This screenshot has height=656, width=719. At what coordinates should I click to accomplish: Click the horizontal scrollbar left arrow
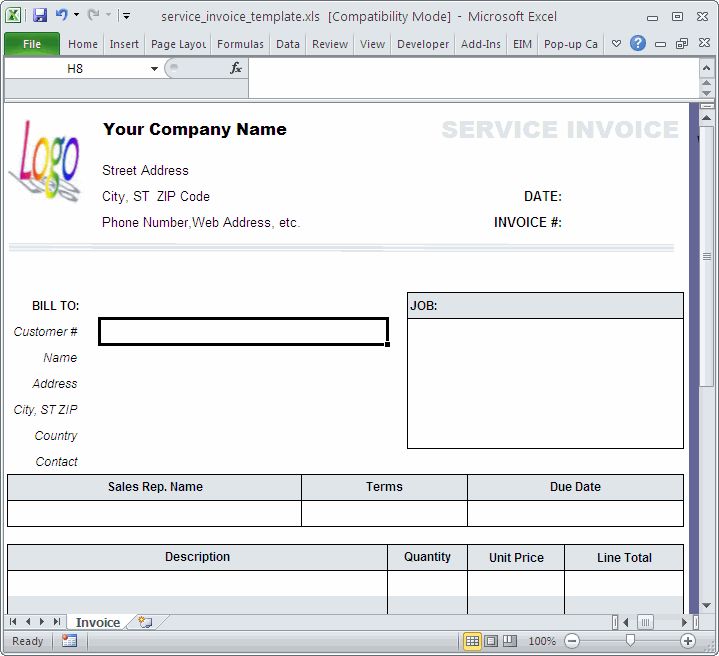626,622
